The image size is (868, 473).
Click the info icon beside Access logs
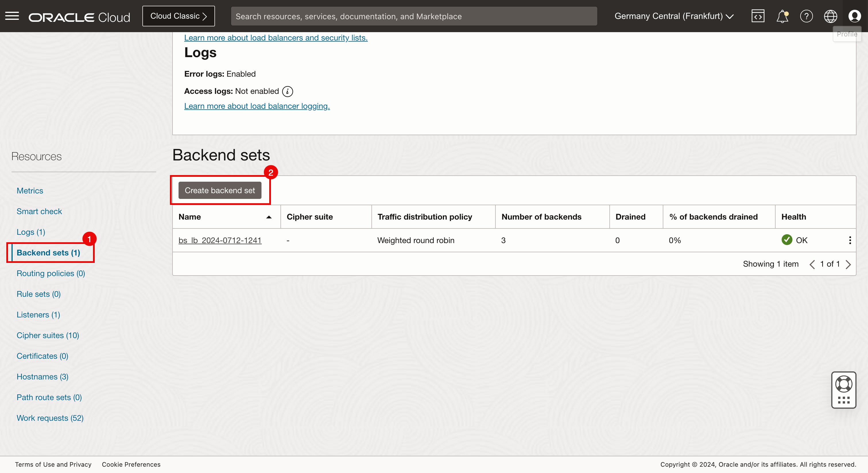(x=287, y=91)
